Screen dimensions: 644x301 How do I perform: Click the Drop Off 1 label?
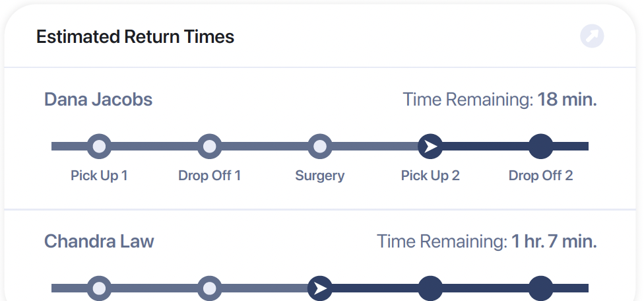pyautogui.click(x=209, y=176)
